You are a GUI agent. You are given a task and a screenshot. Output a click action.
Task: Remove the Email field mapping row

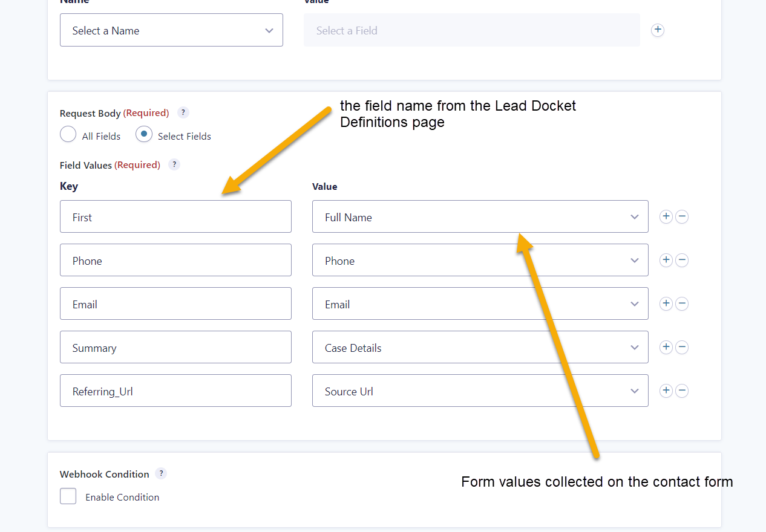[682, 303]
